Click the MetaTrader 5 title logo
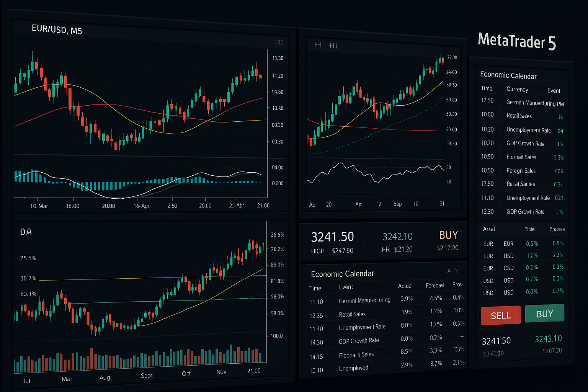 pyautogui.click(x=516, y=41)
